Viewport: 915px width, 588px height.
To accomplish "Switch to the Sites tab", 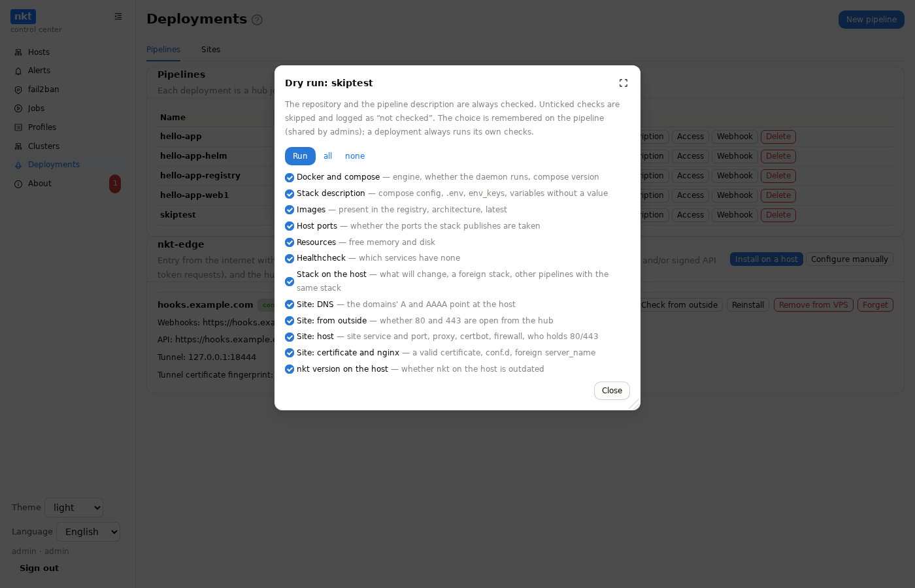I will click(x=210, y=50).
